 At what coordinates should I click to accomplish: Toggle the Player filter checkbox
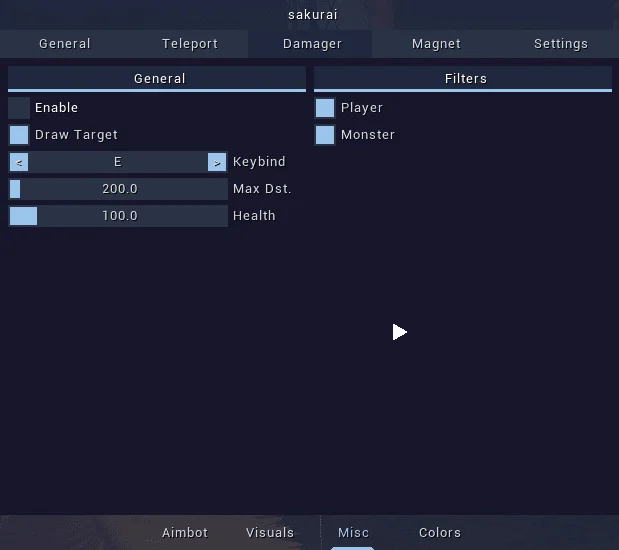coord(325,108)
